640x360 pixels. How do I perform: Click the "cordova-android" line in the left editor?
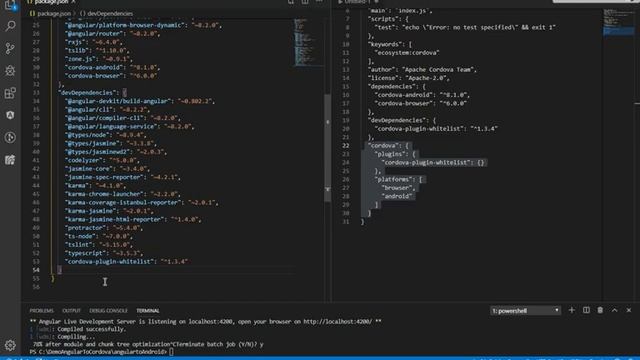[x=113, y=67]
